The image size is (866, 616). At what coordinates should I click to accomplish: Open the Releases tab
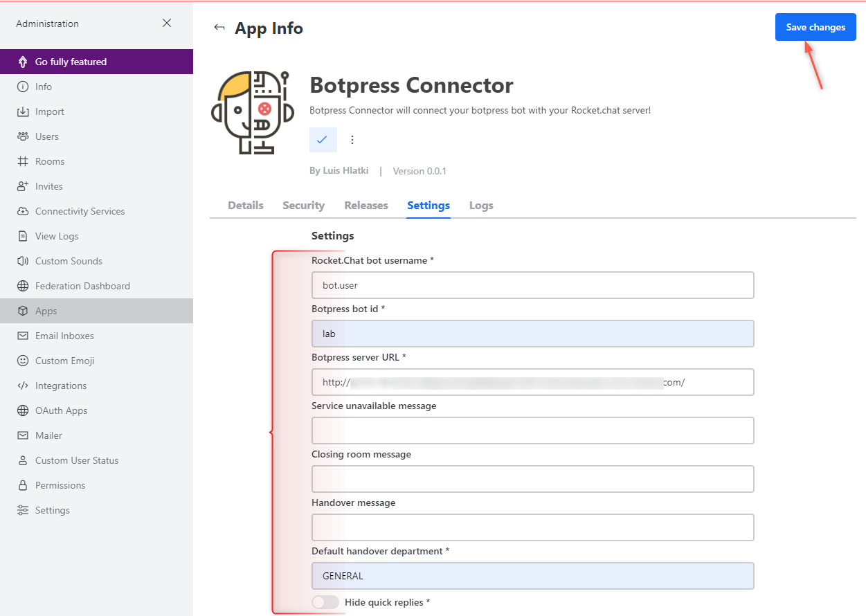coord(366,206)
